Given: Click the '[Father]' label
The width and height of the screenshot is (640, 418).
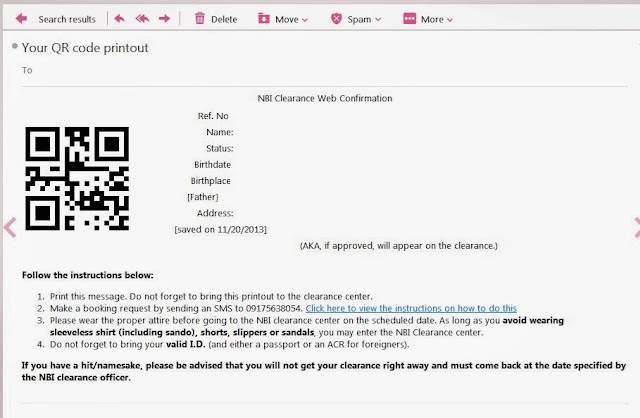Looking at the screenshot, I should point(203,197).
